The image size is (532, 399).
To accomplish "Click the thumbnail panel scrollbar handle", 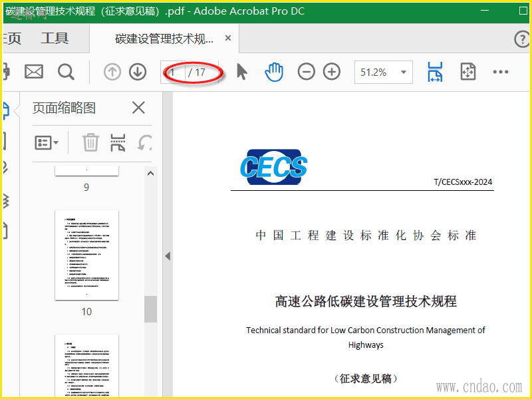I will 151,309.
